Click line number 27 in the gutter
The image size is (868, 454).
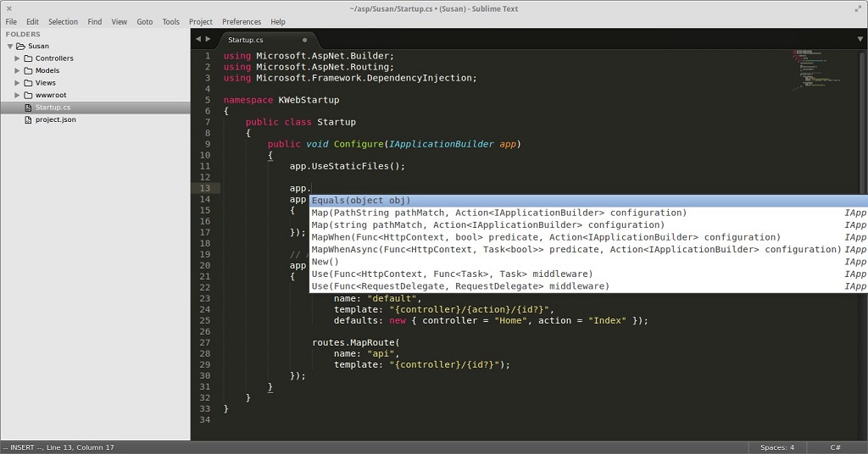point(205,342)
